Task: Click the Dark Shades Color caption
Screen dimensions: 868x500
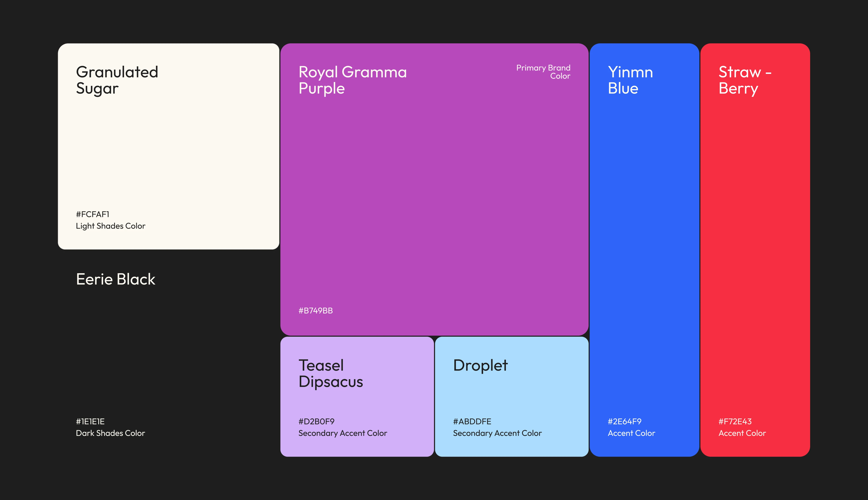Action: click(x=110, y=433)
